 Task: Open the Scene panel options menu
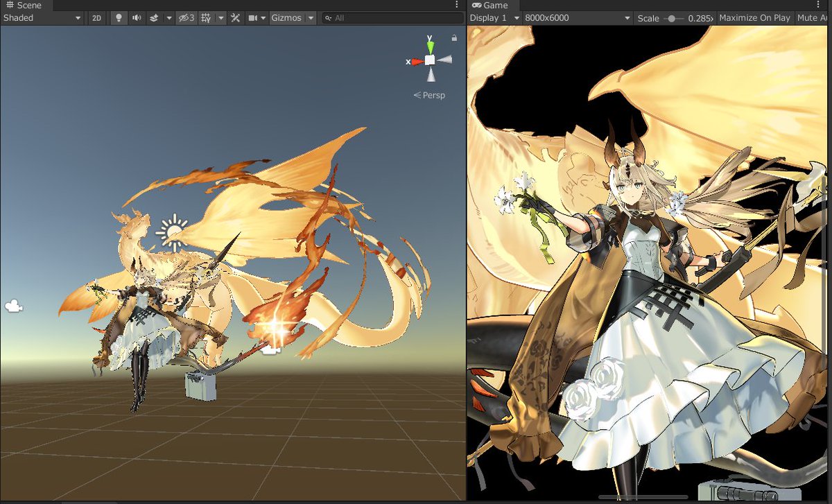[x=456, y=5]
